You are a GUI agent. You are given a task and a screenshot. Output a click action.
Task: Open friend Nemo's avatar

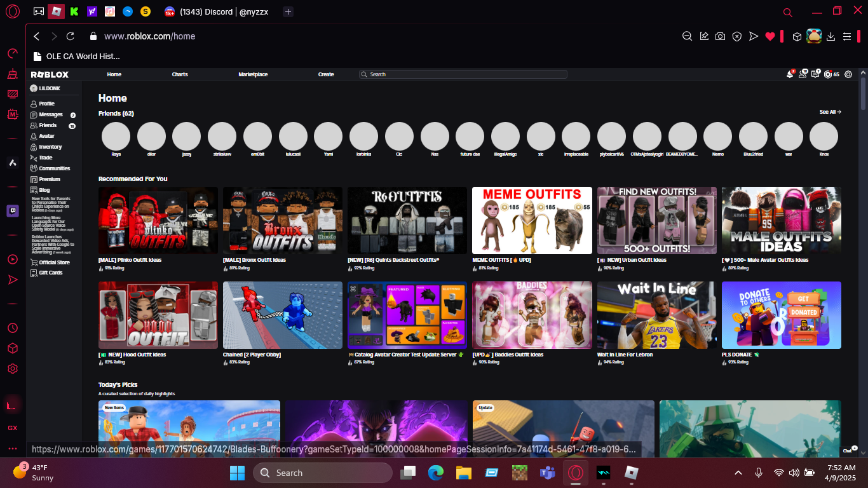pyautogui.click(x=717, y=136)
